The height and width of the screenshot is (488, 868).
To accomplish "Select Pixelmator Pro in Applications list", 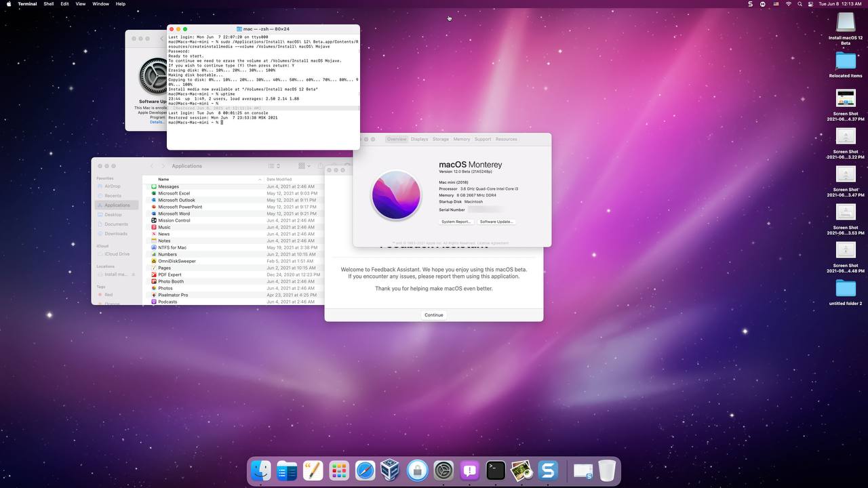I will click(x=233, y=295).
